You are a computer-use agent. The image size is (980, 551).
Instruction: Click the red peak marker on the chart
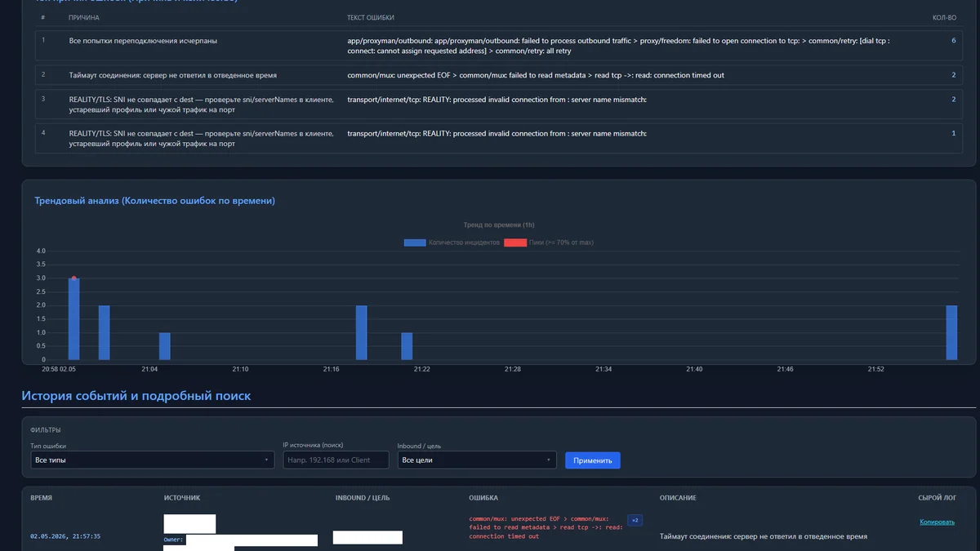click(73, 278)
